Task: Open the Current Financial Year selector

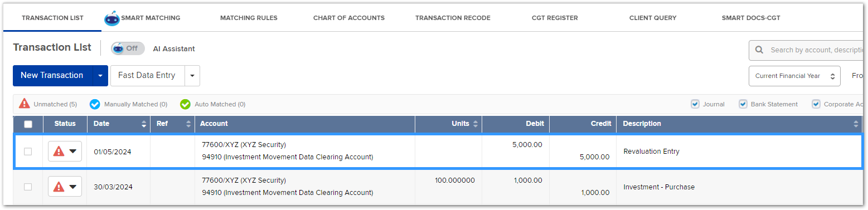Action: click(x=794, y=76)
